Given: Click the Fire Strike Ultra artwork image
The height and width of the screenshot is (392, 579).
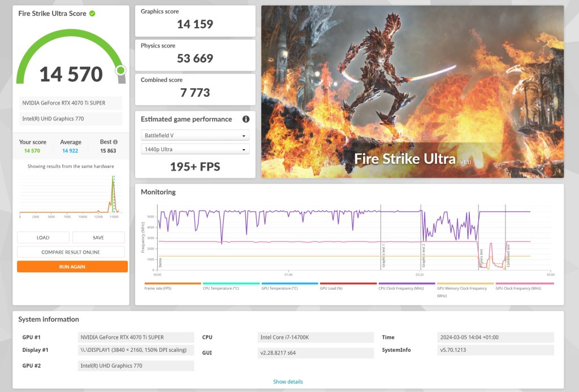Looking at the screenshot, I should point(412,92).
